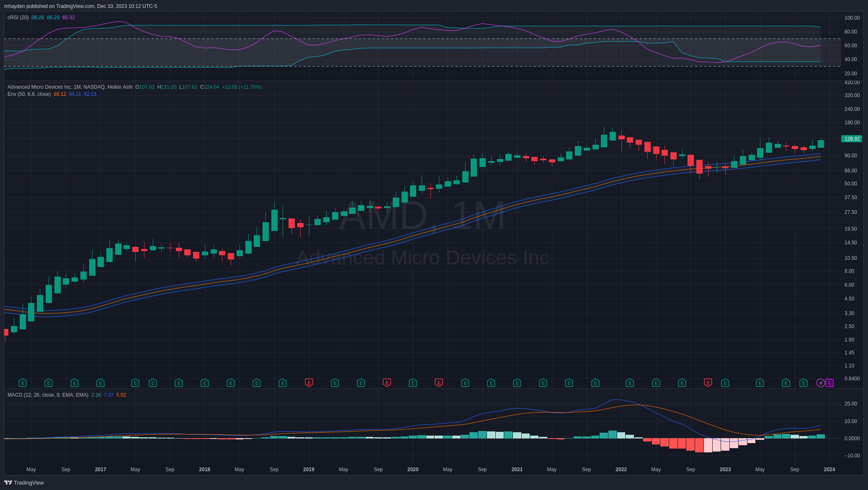The width and height of the screenshot is (868, 490).
Task: Click the MACD histogram value 2.36
Action: (96, 395)
